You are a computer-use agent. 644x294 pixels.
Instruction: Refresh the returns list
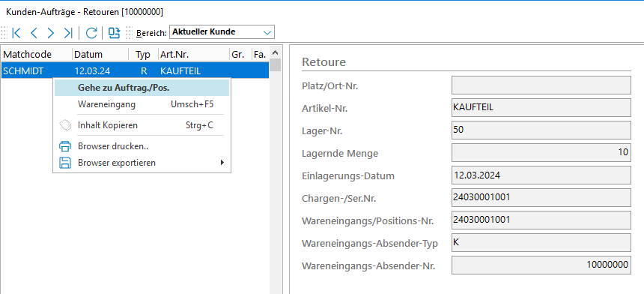pyautogui.click(x=91, y=33)
